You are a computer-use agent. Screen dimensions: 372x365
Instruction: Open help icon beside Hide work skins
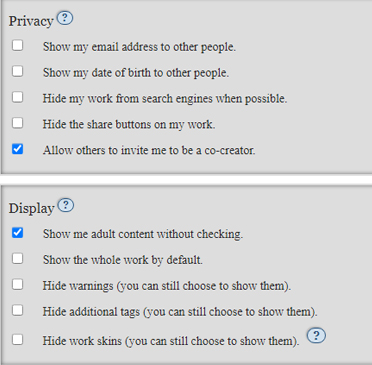(x=316, y=336)
